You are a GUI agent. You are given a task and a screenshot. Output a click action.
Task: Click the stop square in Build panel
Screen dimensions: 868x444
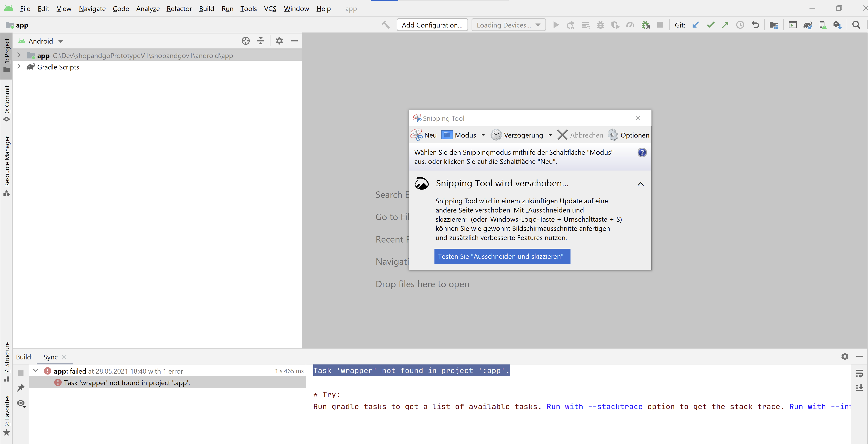click(x=21, y=373)
